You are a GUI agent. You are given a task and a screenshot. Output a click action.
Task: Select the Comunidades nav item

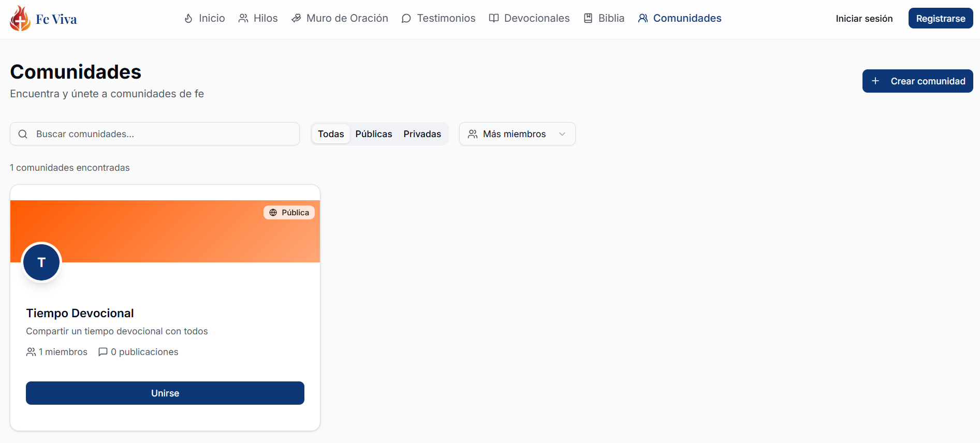click(x=680, y=18)
